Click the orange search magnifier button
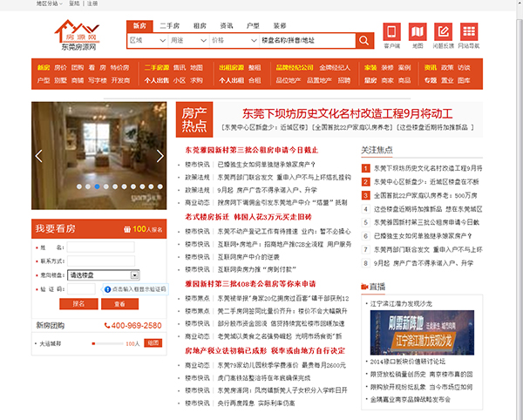Image resolution: width=523 pixels, height=420 pixels. [x=363, y=40]
